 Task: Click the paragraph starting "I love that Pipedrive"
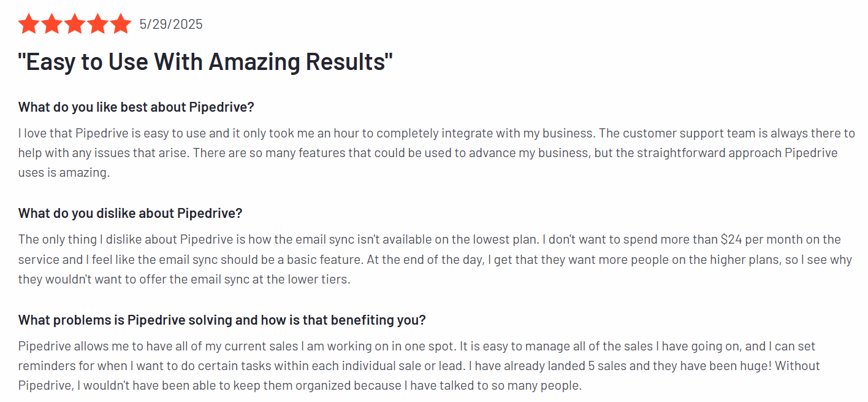pos(436,153)
